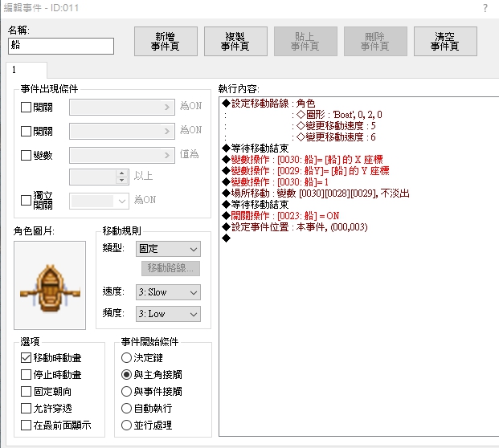Click the 移動路線... button
499x448 pixels.
point(170,268)
